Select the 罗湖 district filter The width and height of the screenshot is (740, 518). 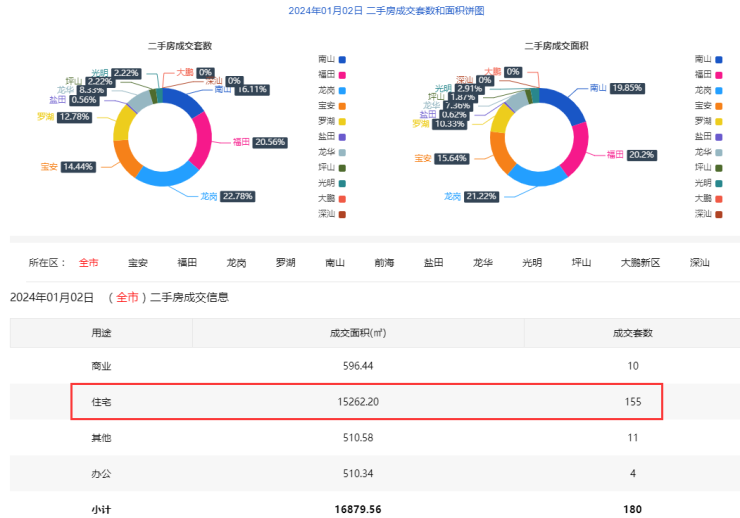pos(286,263)
